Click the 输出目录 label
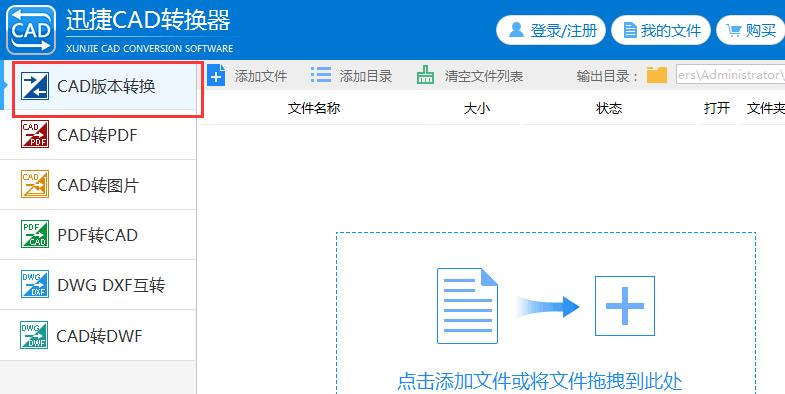The width and height of the screenshot is (785, 394). 608,76
